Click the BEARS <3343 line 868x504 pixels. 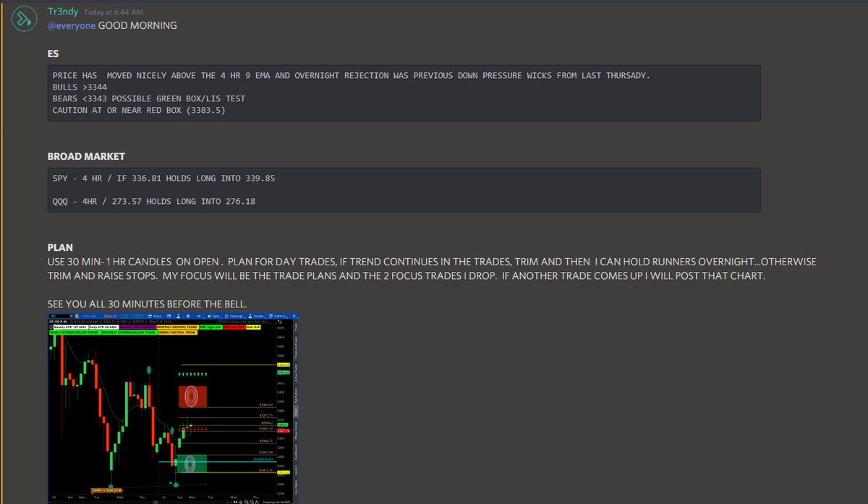149,98
